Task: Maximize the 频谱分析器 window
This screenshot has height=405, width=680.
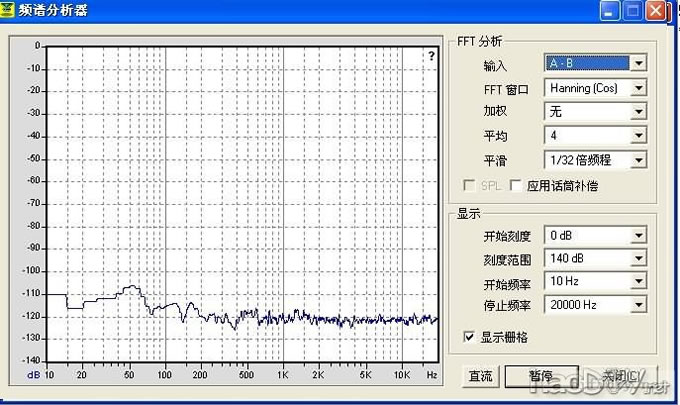Action: (x=632, y=12)
